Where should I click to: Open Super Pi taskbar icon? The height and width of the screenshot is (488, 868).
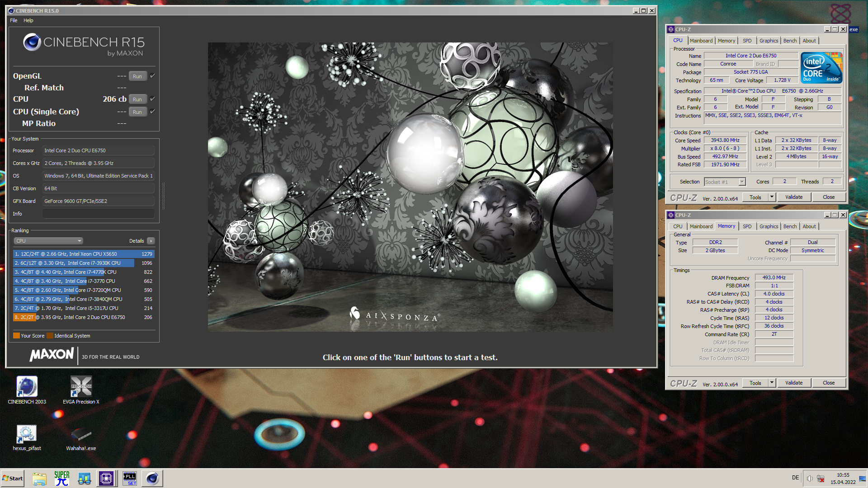tap(62, 479)
